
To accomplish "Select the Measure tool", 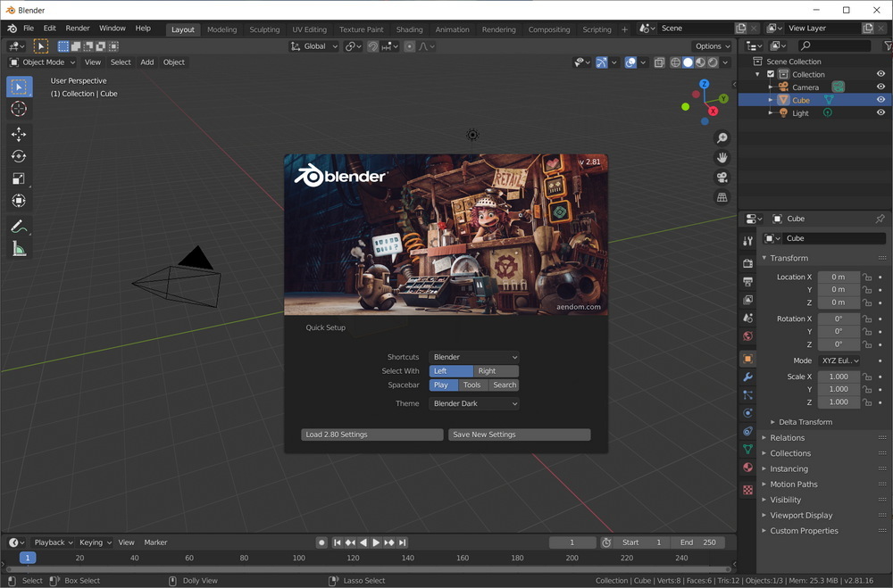I will (x=19, y=248).
